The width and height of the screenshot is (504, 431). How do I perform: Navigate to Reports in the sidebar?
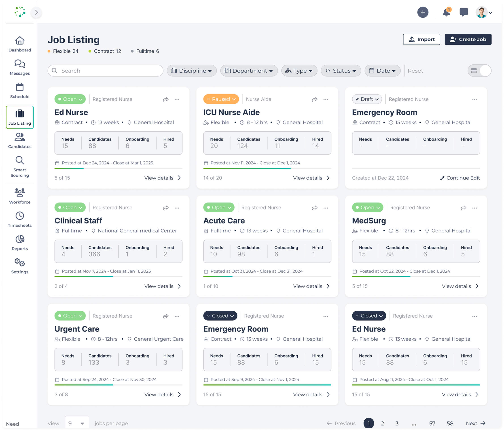click(x=20, y=243)
